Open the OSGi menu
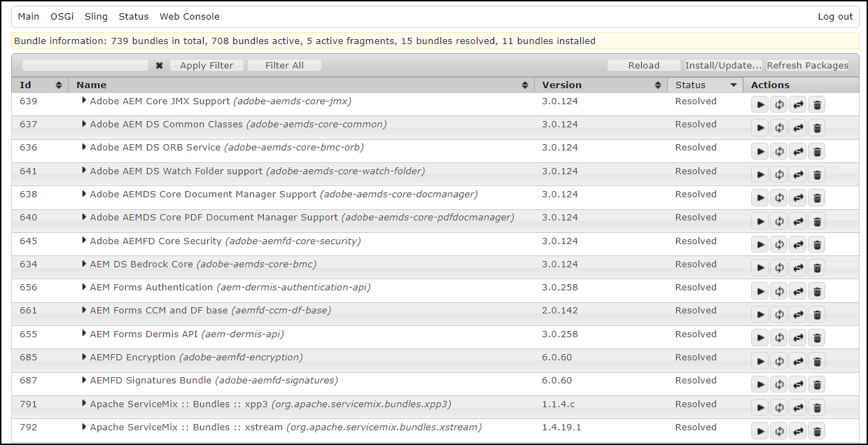The image size is (868, 445). coord(62,17)
